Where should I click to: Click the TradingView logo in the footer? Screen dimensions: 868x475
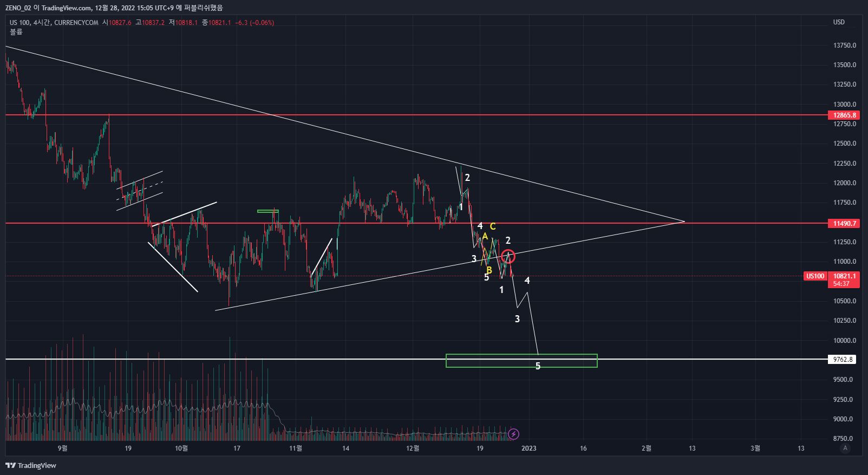click(31, 465)
